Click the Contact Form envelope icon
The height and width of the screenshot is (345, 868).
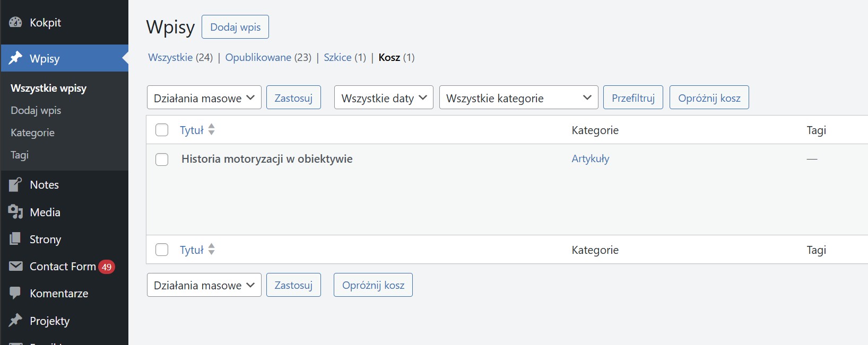(15, 266)
